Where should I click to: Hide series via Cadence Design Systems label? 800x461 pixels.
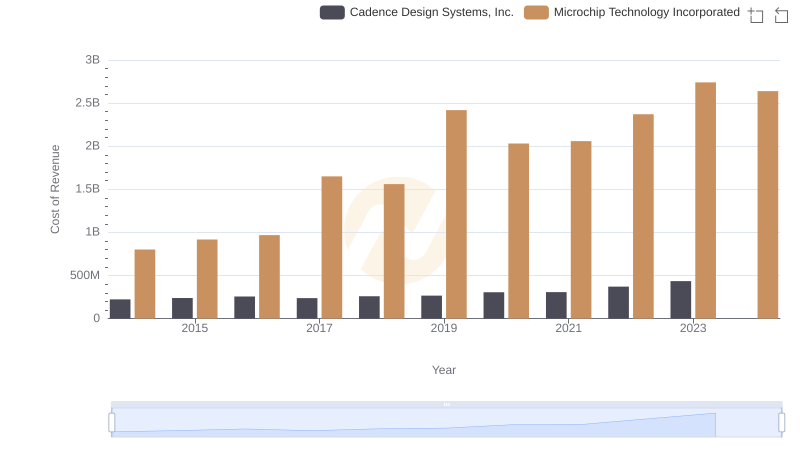click(x=431, y=13)
